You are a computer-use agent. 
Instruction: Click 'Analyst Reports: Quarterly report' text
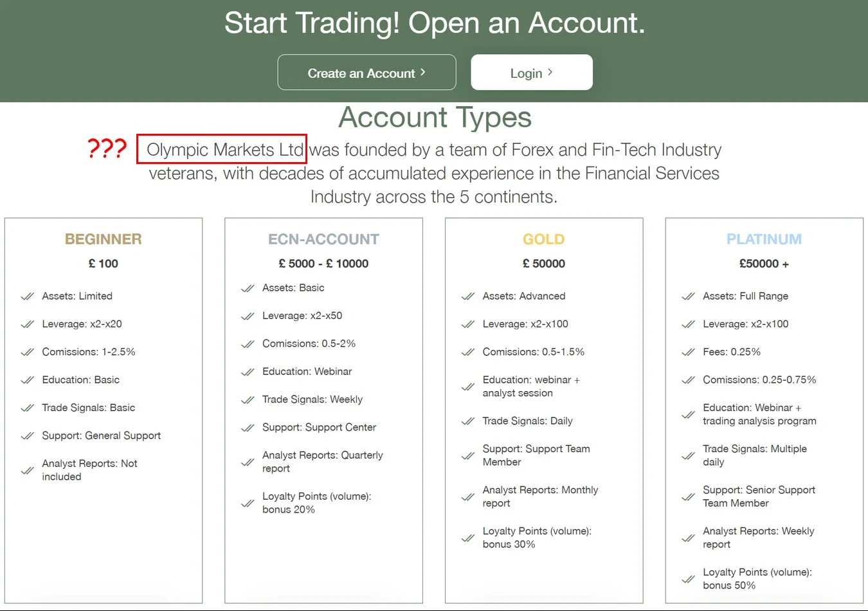click(323, 462)
